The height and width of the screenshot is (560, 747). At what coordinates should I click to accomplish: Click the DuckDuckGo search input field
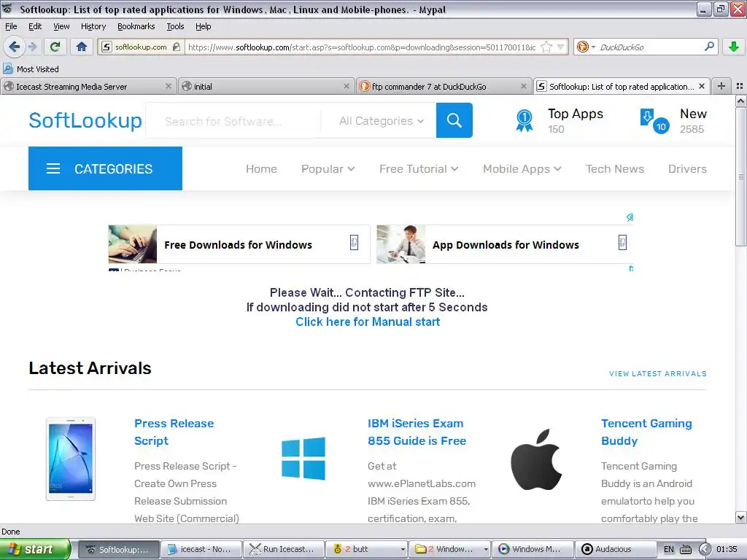[x=650, y=47]
